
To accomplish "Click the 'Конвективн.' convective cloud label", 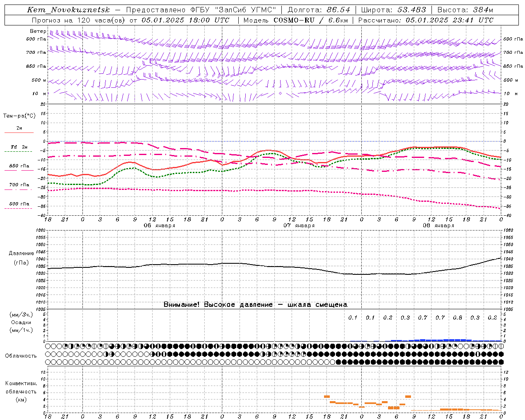I will (x=21, y=383).
